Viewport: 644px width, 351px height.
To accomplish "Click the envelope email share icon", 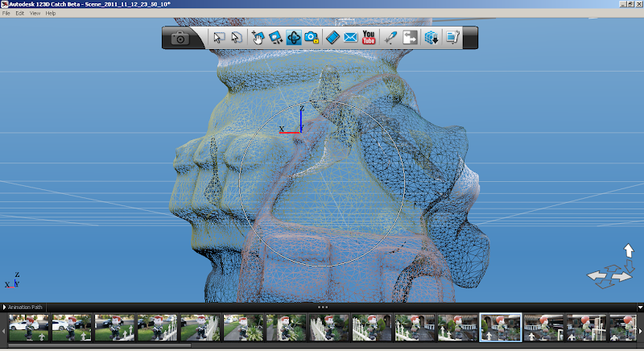I will [x=350, y=38].
